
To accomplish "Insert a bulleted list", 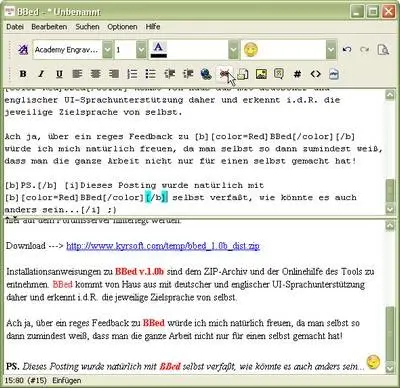I will click(x=150, y=74).
